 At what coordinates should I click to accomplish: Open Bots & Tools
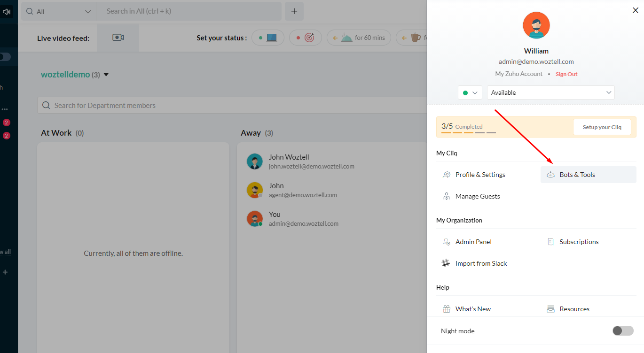[x=589, y=175]
